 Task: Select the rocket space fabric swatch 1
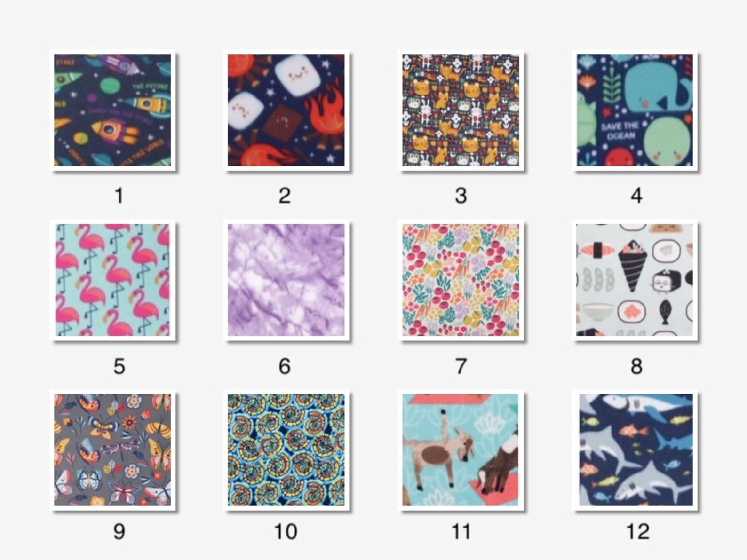113,110
